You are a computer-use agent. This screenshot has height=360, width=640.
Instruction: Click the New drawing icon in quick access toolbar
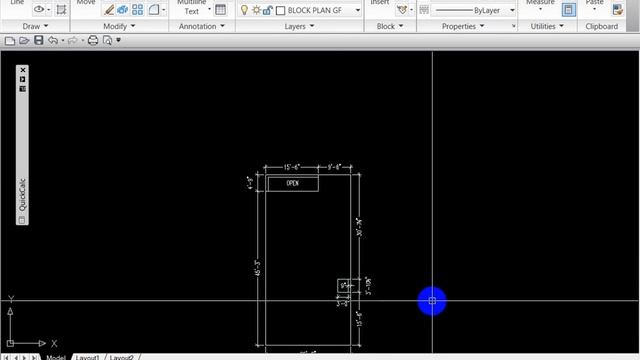coord(10,40)
